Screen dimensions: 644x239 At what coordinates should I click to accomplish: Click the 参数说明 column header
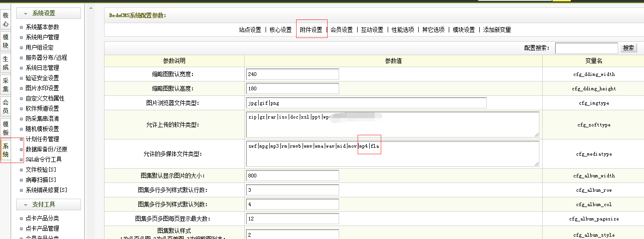[x=174, y=61]
